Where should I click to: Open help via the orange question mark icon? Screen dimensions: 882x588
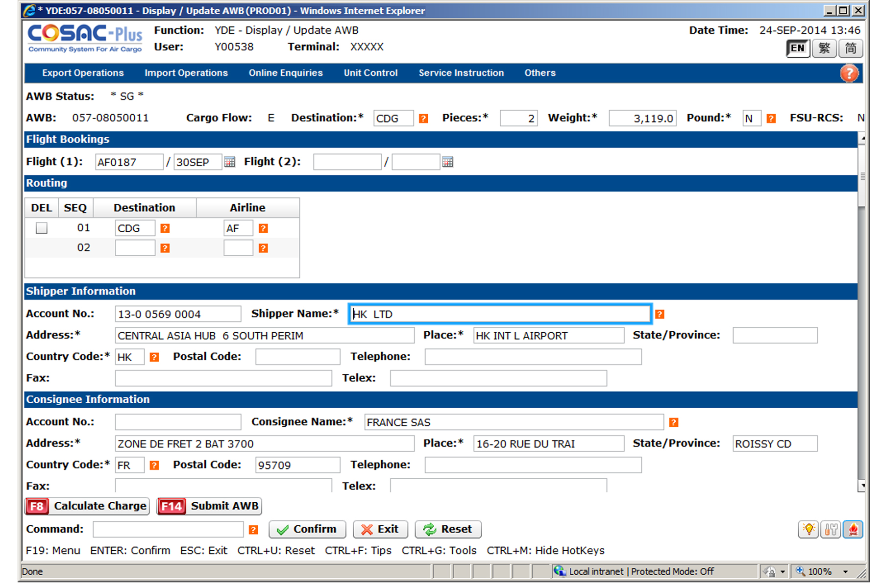point(850,73)
